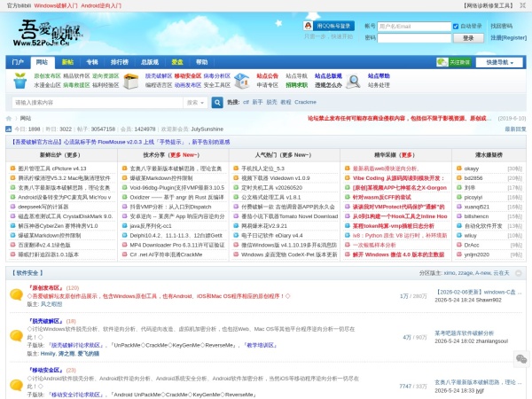Open the 移动安全区 link in navbar
Viewport: 532px width, 399px height.
coord(188,76)
